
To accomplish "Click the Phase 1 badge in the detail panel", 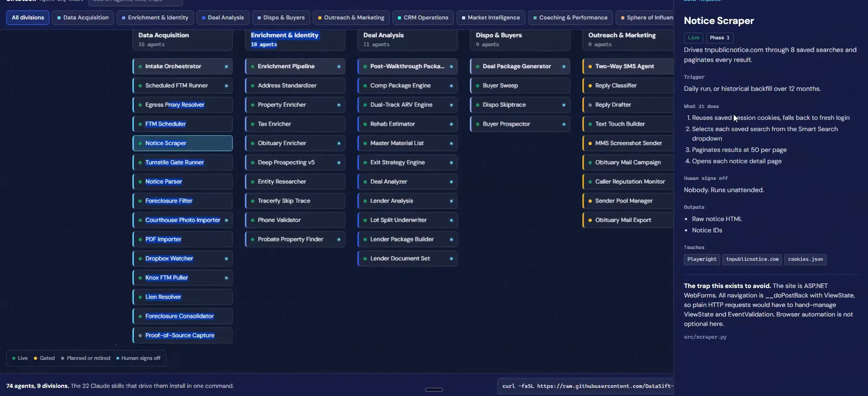I will [720, 38].
